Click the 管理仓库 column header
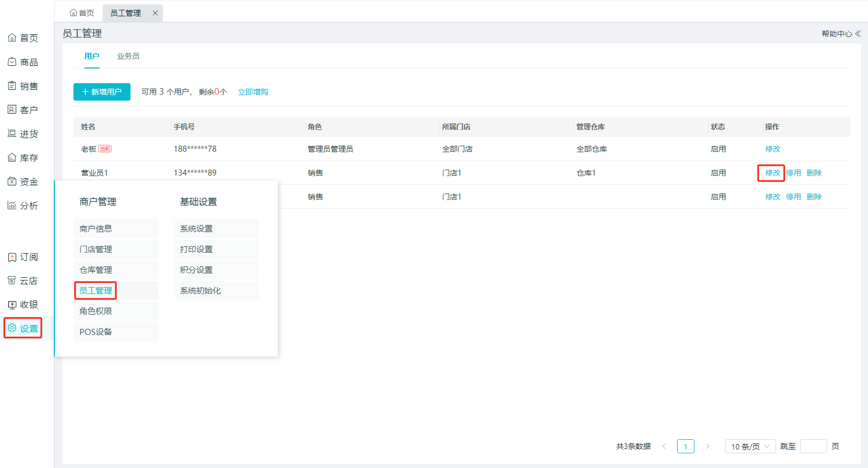 (591, 127)
